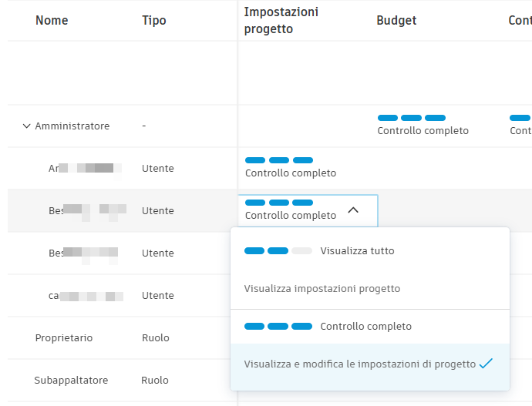The image size is (532, 406).
Task: Click the three-bar indicator in selected user's row
Action: tap(279, 203)
